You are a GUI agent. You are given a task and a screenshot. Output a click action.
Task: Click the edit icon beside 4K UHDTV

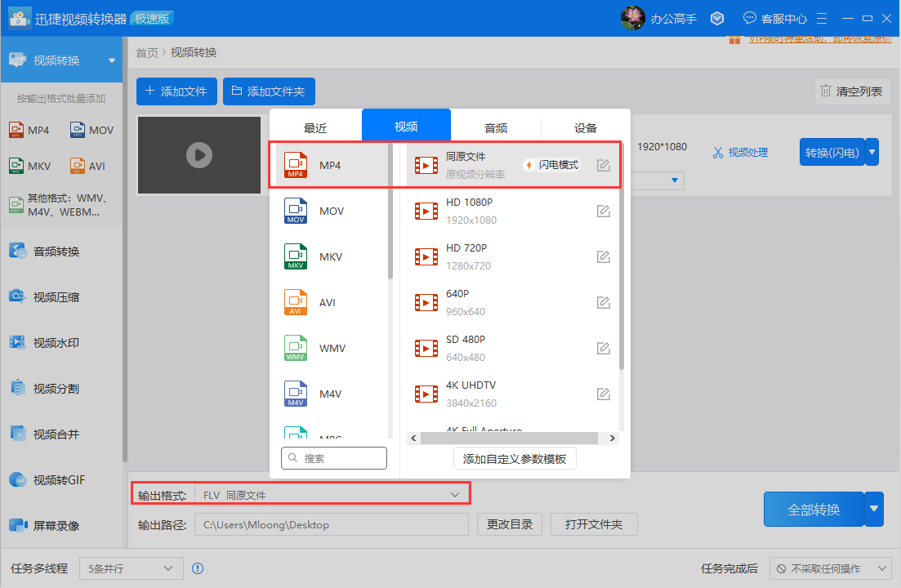(x=603, y=394)
